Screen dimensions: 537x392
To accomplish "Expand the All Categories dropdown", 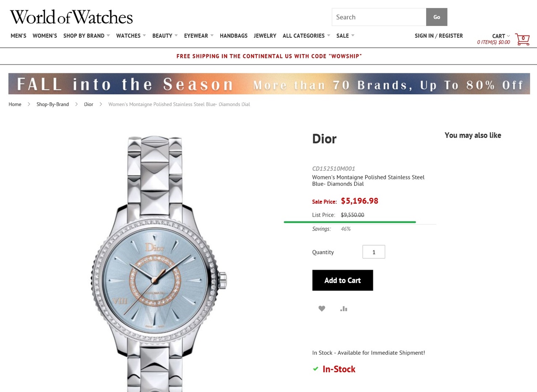I will pos(306,36).
